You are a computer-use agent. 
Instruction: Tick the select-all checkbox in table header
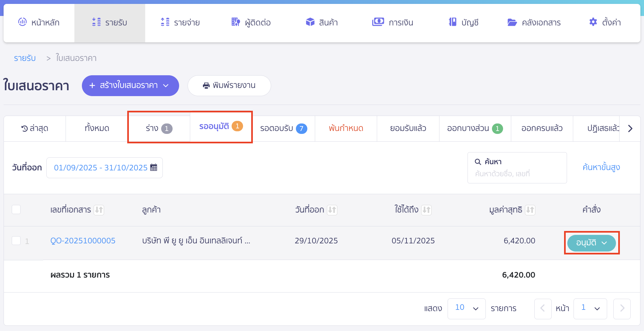16,209
